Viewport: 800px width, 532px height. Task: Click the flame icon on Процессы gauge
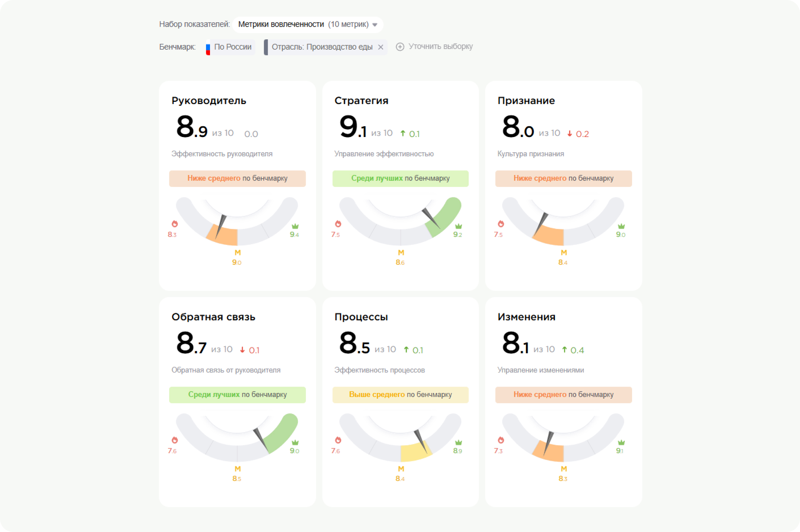click(x=338, y=440)
